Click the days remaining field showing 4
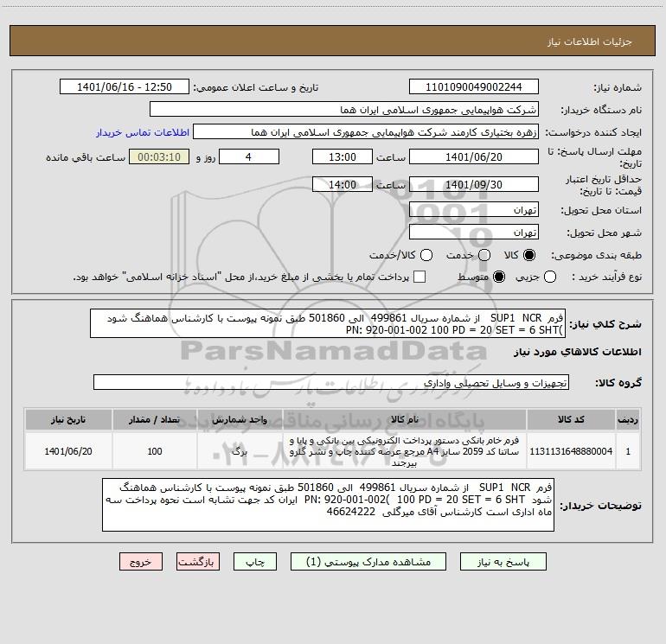Image resolution: width=666 pixels, height=644 pixels. click(249, 156)
